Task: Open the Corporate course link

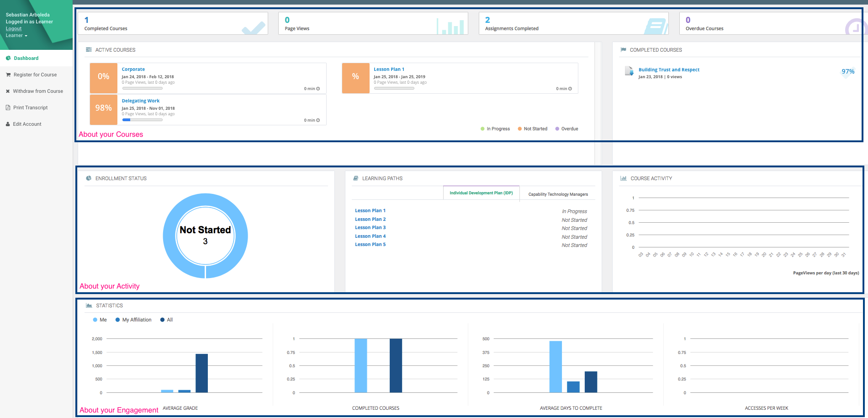Action: point(133,69)
